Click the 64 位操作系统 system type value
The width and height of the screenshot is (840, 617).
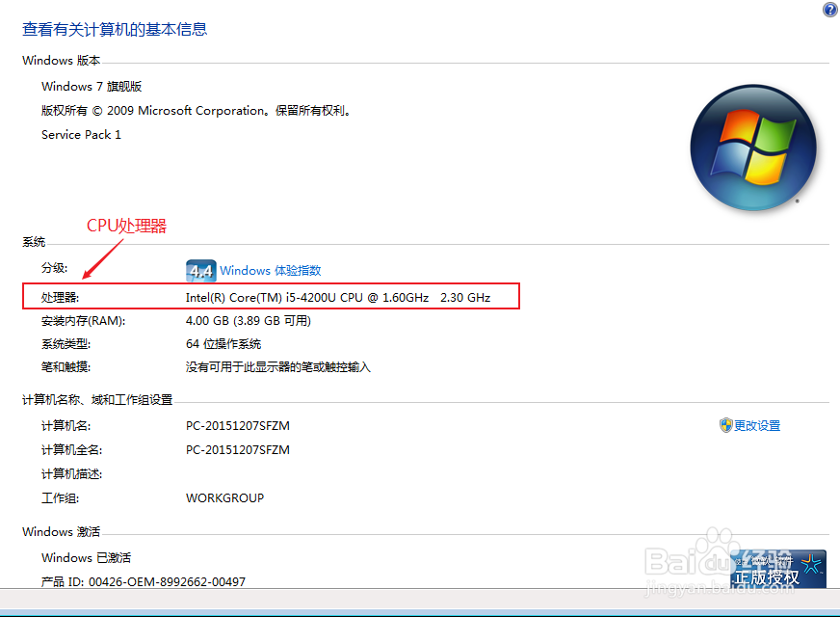pos(223,343)
